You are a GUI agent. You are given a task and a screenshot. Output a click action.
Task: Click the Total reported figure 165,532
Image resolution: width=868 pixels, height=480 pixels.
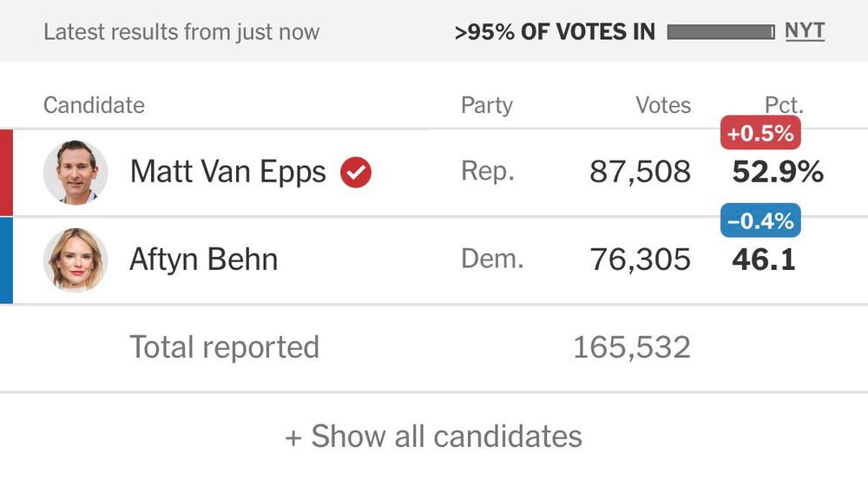pyautogui.click(x=631, y=347)
